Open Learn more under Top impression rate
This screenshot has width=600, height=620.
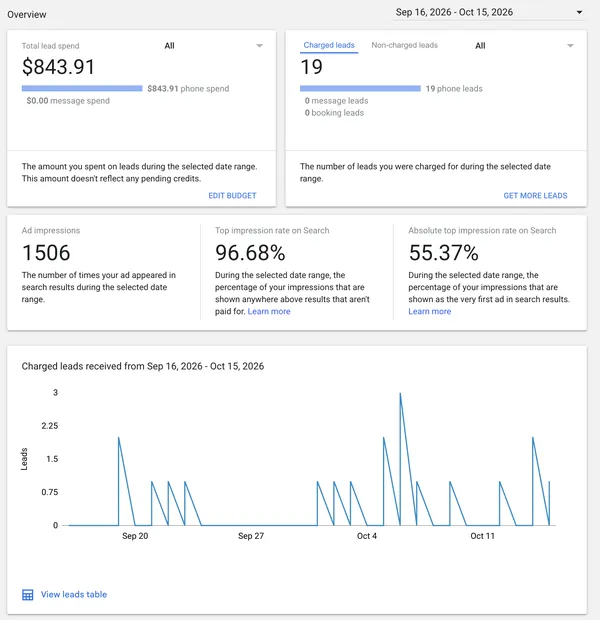click(x=269, y=312)
